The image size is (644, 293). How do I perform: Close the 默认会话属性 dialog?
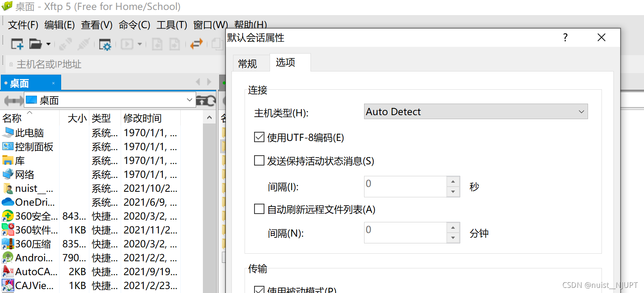pos(602,37)
